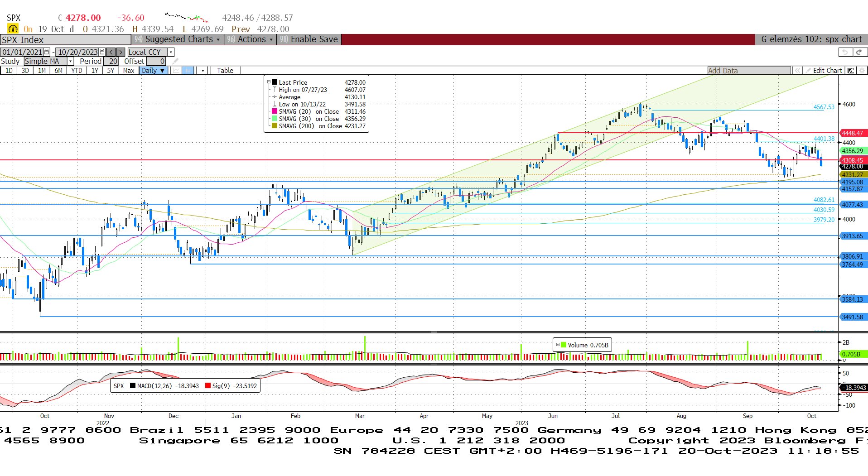The width and height of the screenshot is (868, 476).
Task: Select the 1D range tab
Action: point(9,71)
